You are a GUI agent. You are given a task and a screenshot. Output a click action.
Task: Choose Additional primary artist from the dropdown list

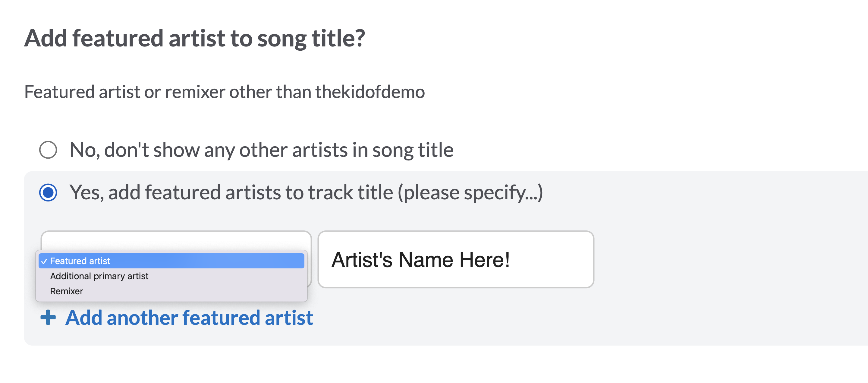[99, 277]
